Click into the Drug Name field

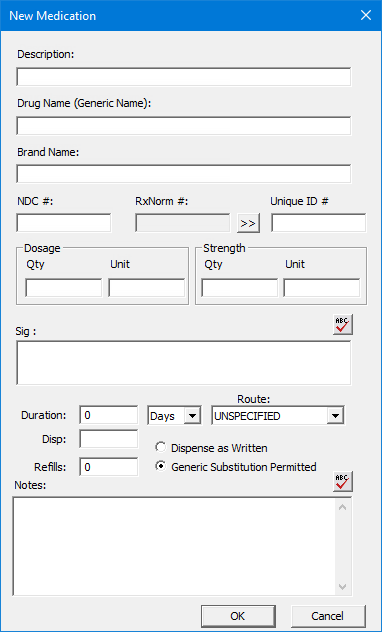click(x=184, y=126)
